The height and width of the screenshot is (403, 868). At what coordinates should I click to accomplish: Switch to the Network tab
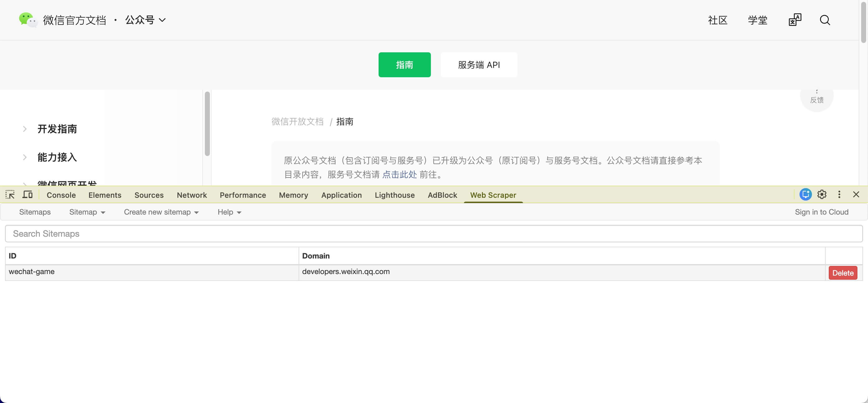pos(191,195)
